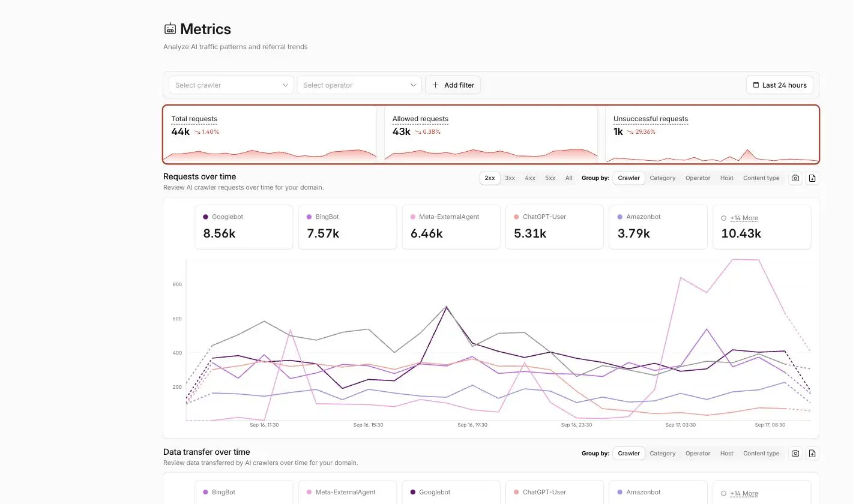Select the All status filter

point(568,178)
